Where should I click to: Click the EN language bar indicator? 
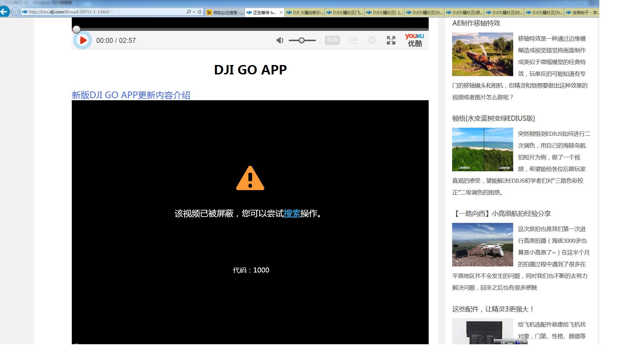(x=503, y=343)
